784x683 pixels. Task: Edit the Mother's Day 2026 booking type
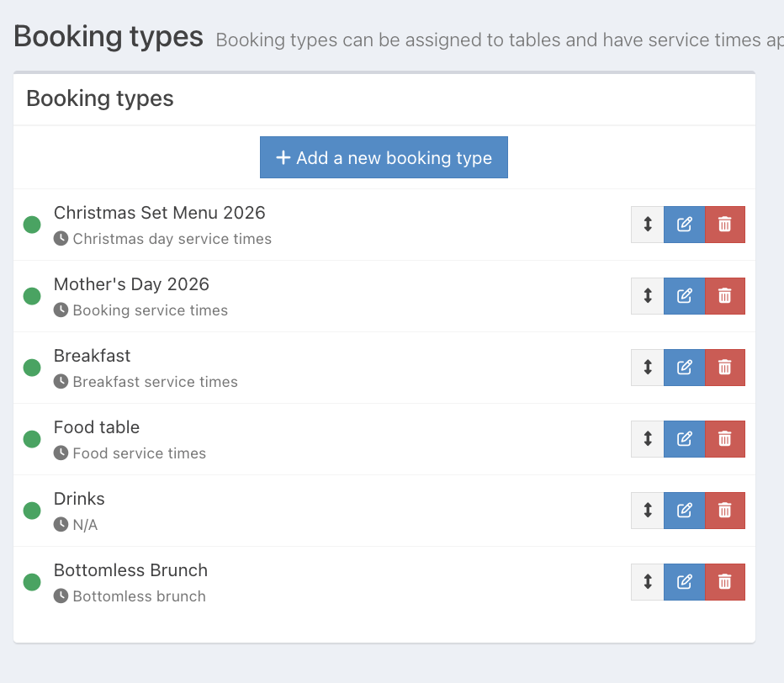tap(684, 296)
